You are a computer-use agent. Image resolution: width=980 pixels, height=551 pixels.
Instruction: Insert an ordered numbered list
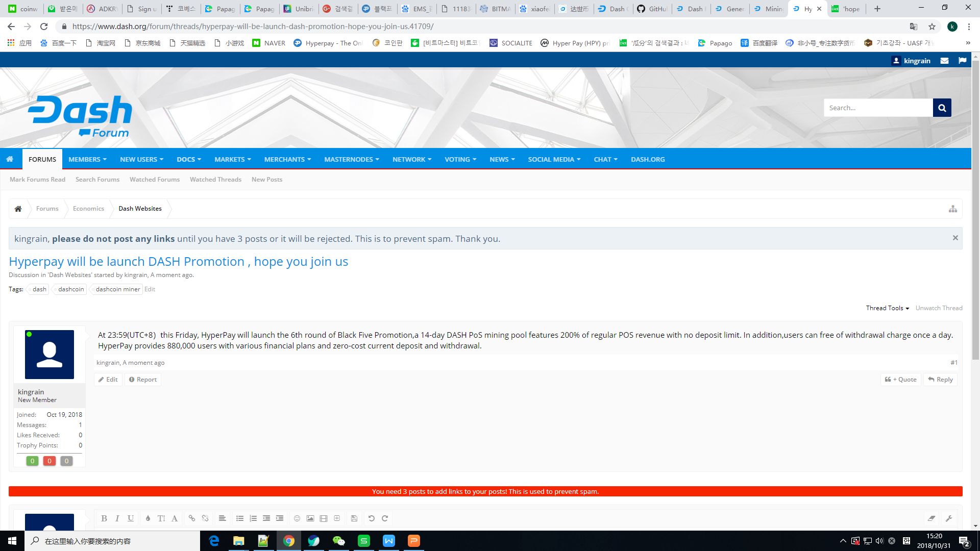point(253,518)
